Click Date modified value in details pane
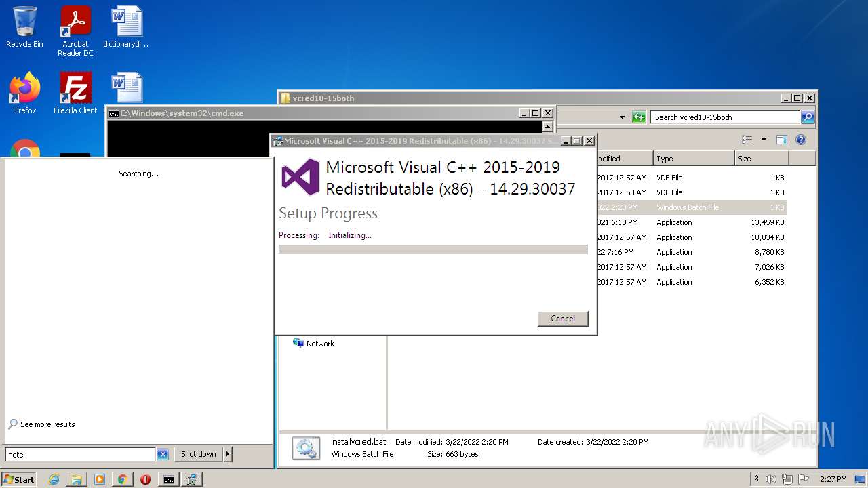This screenshot has width=868, height=488. coord(477,442)
